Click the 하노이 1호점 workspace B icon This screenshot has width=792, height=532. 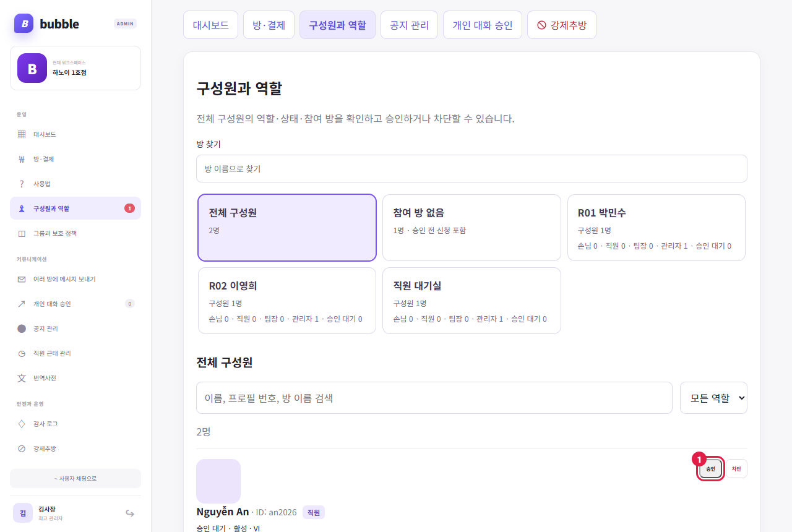[x=32, y=68]
